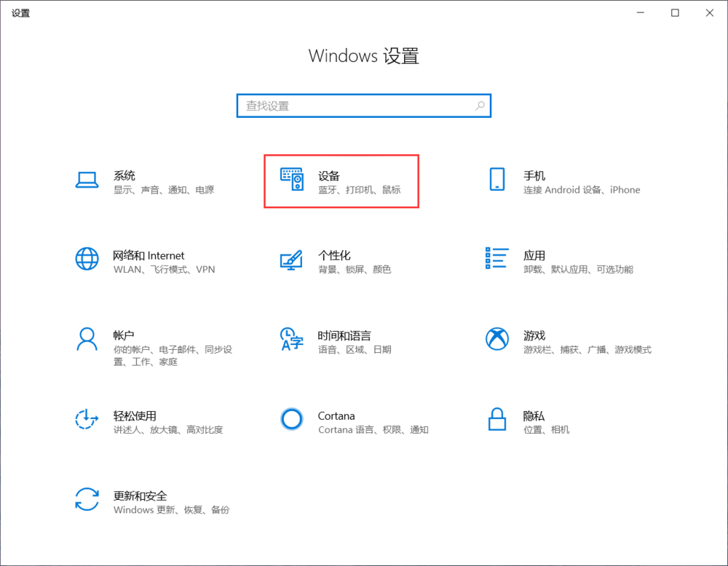Screen dimensions: 728x566
Task: Maximize the 设置 window
Action: [675, 12]
